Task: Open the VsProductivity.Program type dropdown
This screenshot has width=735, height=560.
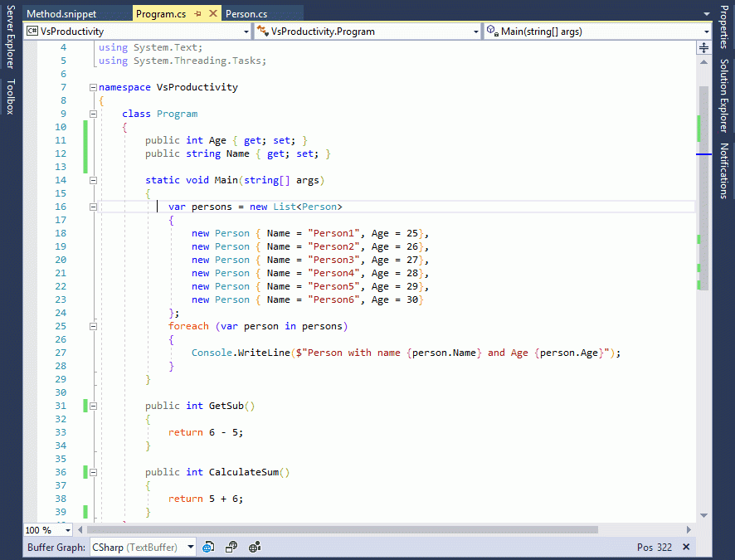Action: (x=475, y=32)
